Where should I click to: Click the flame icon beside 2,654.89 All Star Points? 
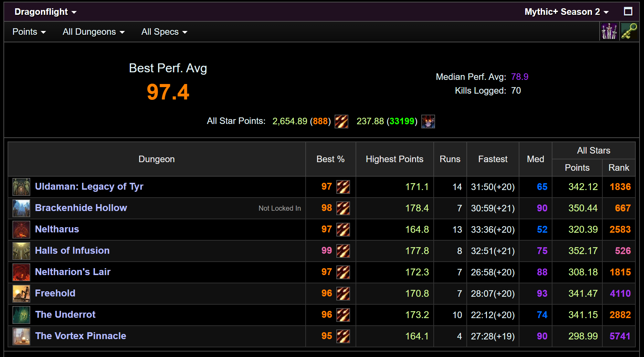coord(341,122)
